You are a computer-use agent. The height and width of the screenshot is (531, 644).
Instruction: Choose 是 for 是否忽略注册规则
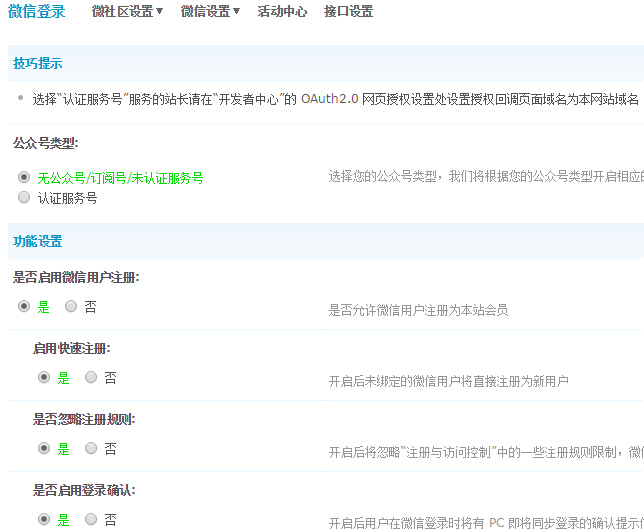(44, 448)
